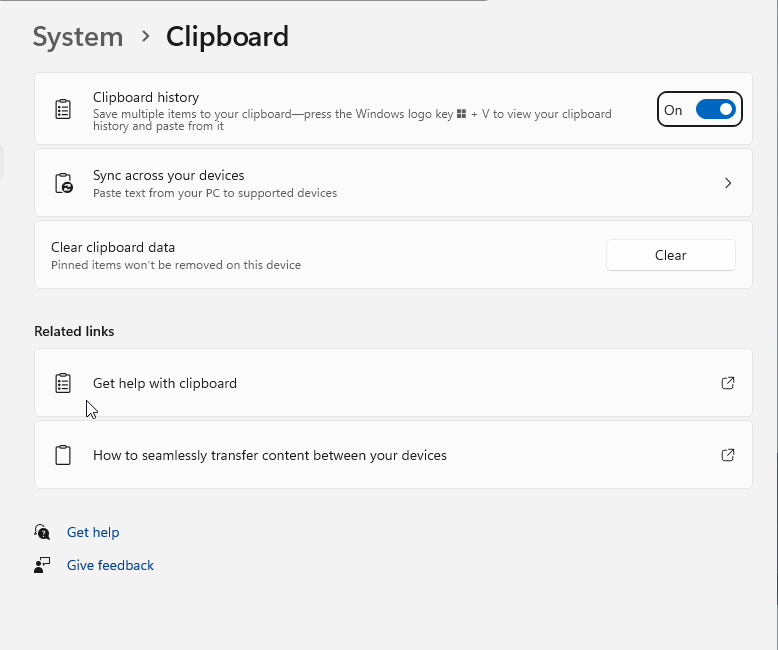The height and width of the screenshot is (650, 778).
Task: Click 'Pinned items won't be removed' text
Action: pyautogui.click(x=176, y=265)
